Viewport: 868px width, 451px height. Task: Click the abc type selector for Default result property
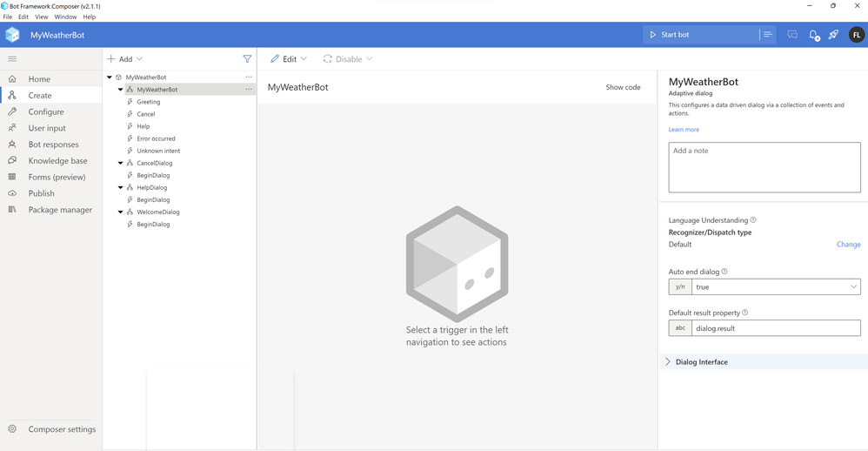coord(680,328)
